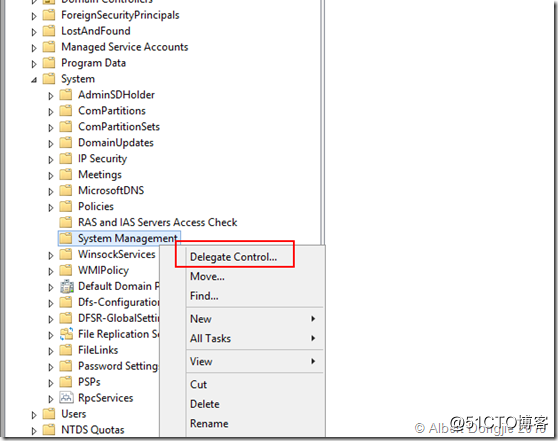Click the WinsockServices folder icon

65,254
